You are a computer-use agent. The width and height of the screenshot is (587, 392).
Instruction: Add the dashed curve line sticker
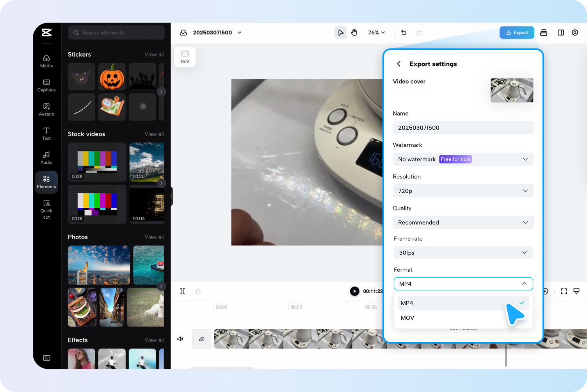(x=82, y=107)
